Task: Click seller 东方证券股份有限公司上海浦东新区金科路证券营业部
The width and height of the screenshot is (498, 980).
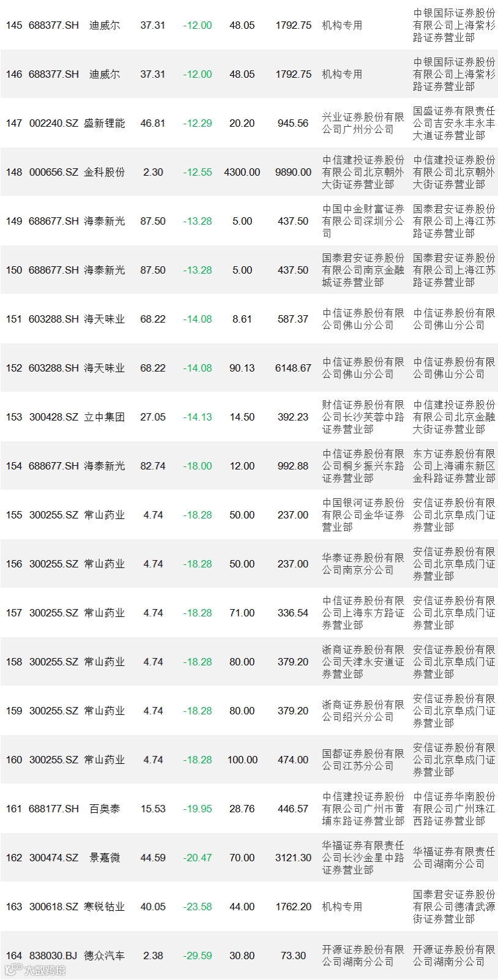Action: (454, 466)
